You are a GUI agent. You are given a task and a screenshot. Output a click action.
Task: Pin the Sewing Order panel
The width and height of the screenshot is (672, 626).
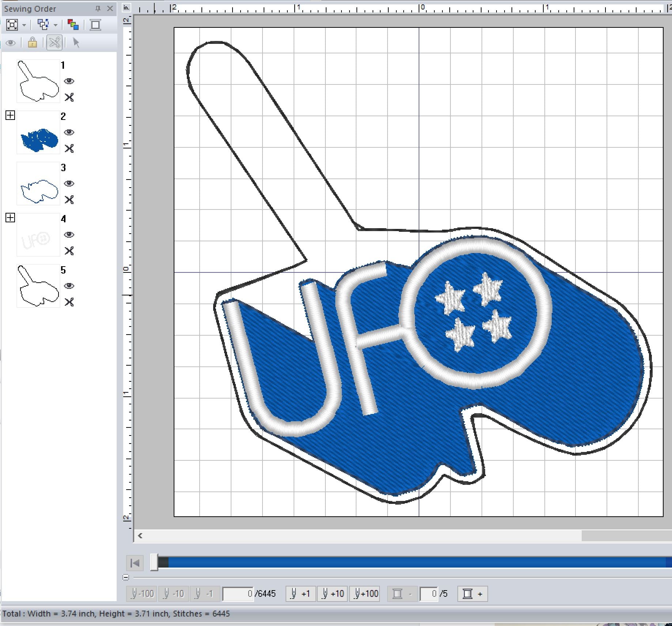tap(98, 8)
